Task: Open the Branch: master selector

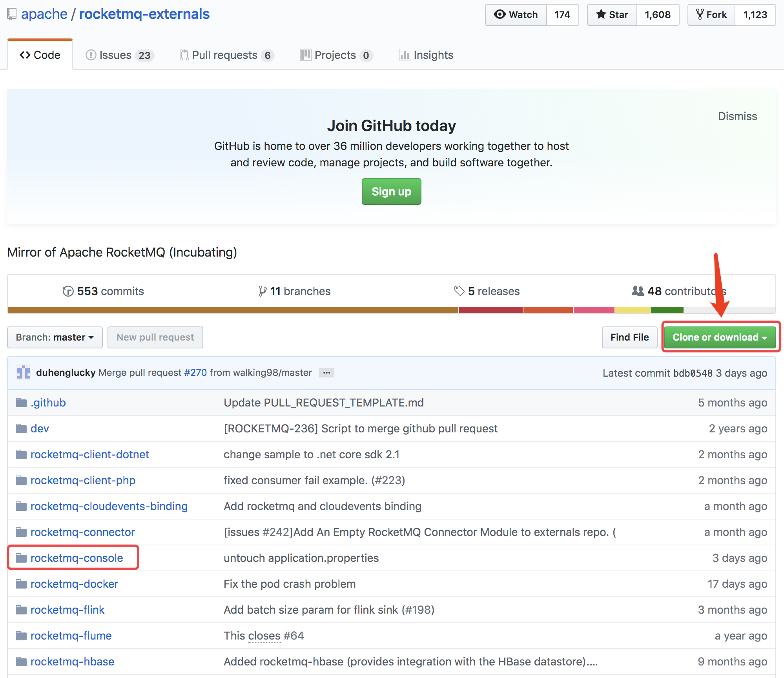Action: pyautogui.click(x=55, y=337)
